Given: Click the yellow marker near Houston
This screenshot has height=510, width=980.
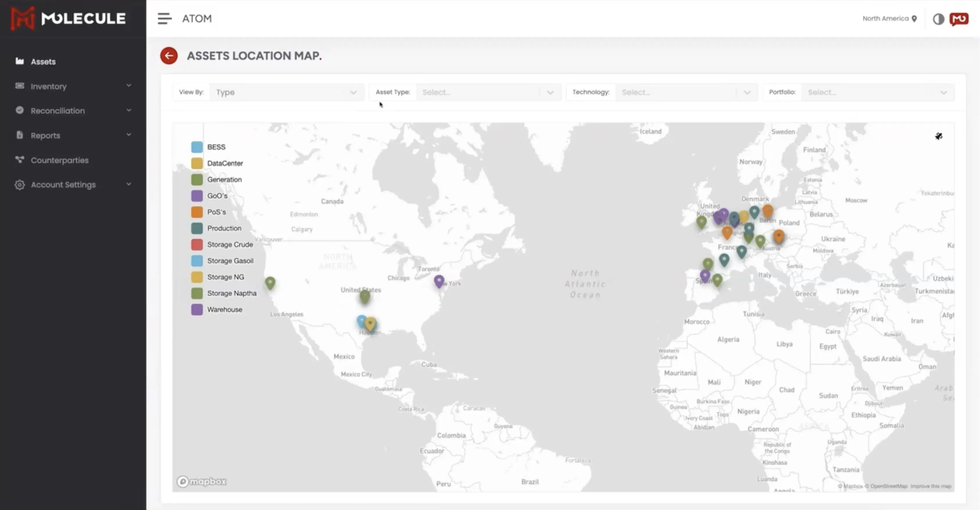Looking at the screenshot, I should point(370,323).
